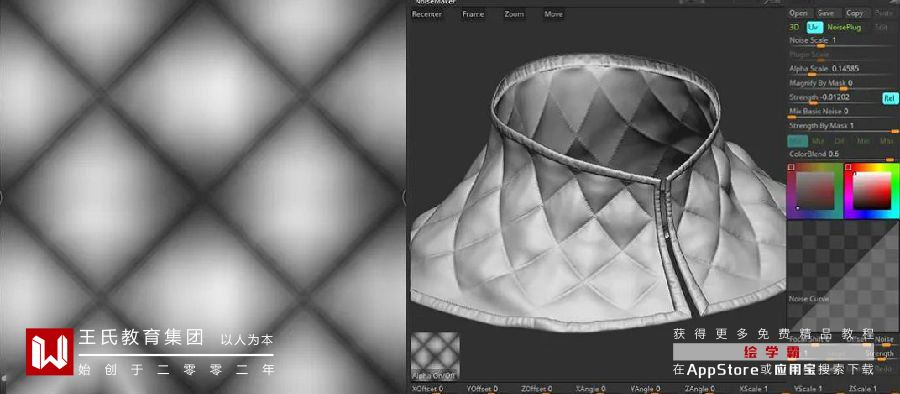This screenshot has height=394, width=900.
Task: Adjust the Mix Basic Noise slider
Action: tap(841, 112)
